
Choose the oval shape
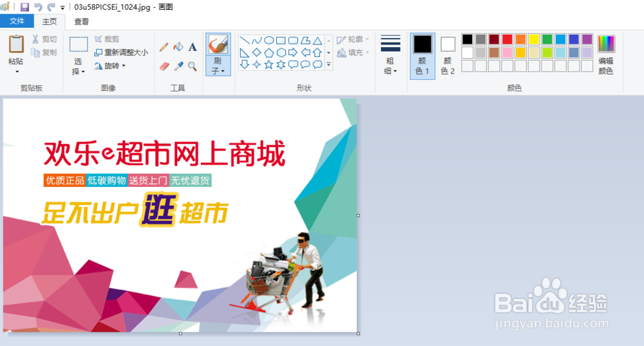[x=269, y=41]
